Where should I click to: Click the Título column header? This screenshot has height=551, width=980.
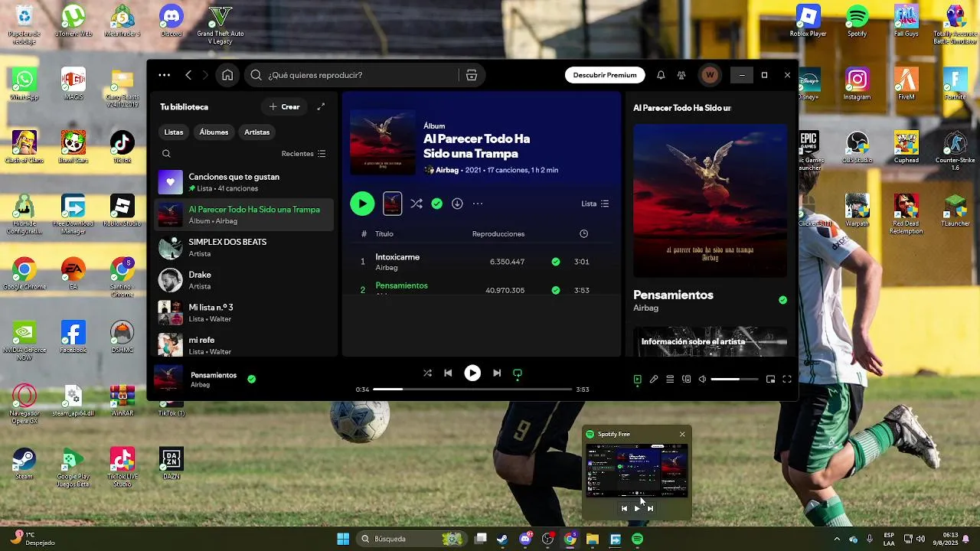point(384,233)
